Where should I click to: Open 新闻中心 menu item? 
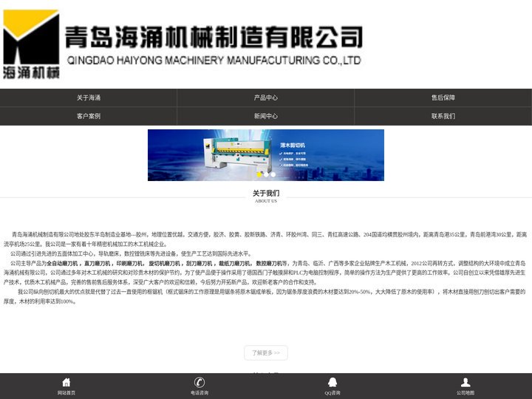click(x=266, y=116)
